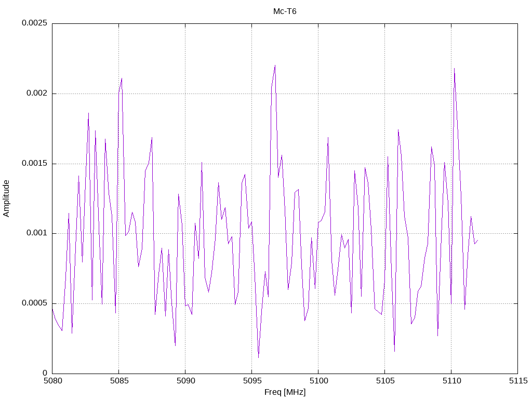This screenshot has width=532, height=399.
Task: Click the 0 y-axis tick label
Action: 45,373
